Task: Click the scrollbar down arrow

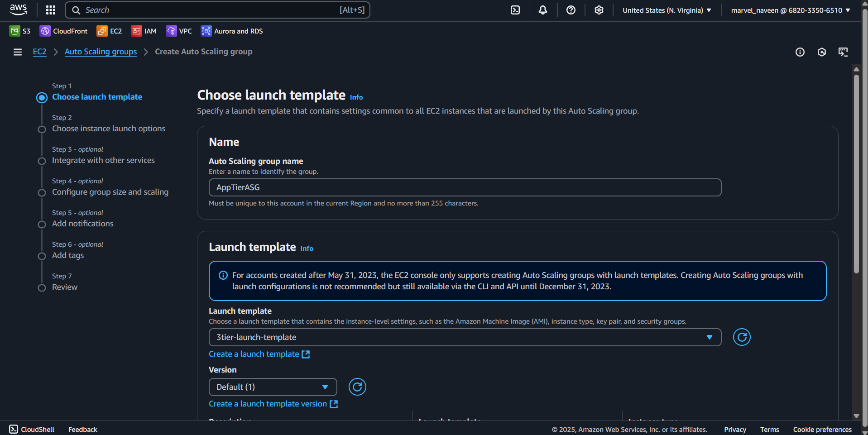Action: tap(856, 416)
